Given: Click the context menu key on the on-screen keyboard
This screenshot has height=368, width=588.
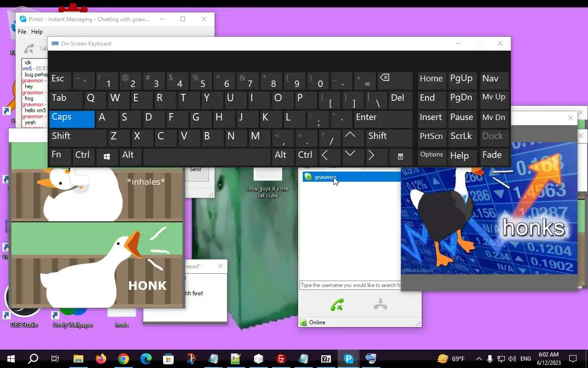Looking at the screenshot, I should (x=400, y=156).
